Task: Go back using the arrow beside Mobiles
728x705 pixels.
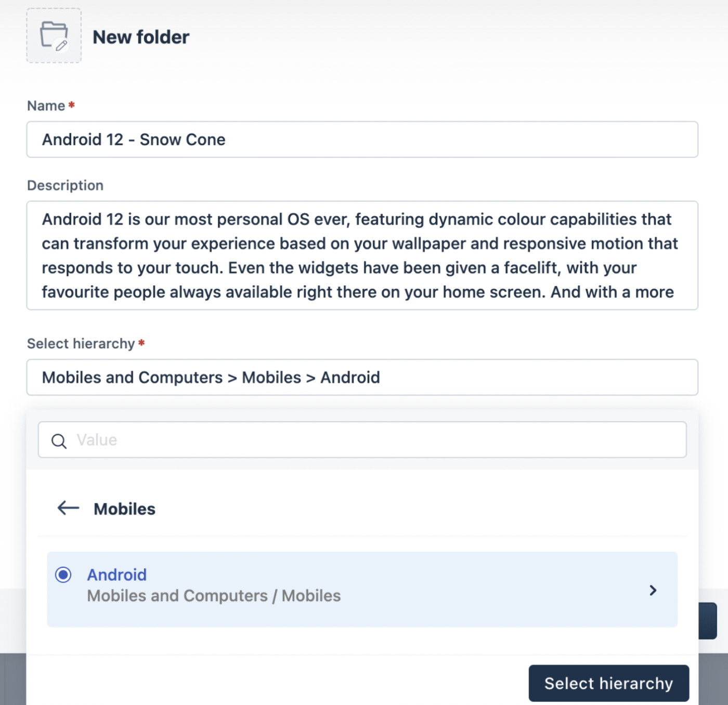Action: coord(68,508)
